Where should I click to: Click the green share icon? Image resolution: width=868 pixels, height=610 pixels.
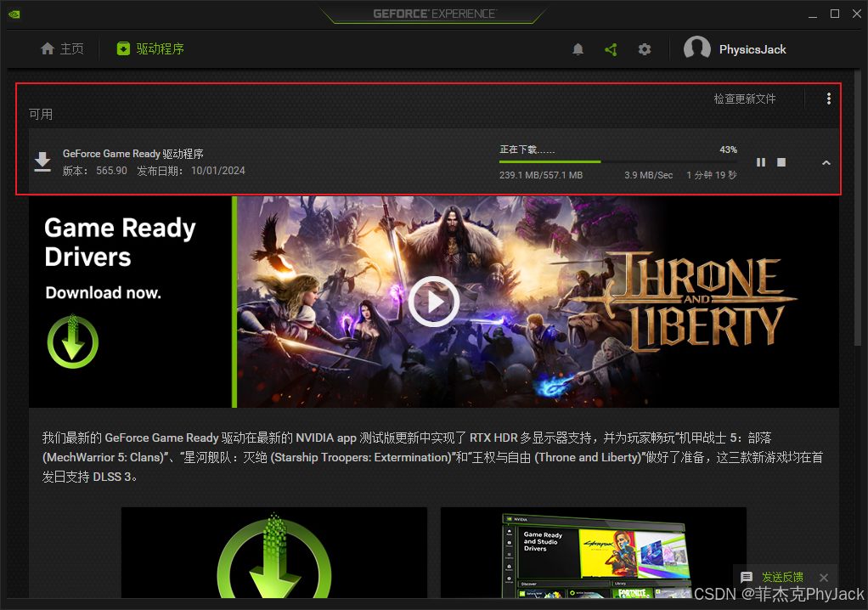point(612,49)
